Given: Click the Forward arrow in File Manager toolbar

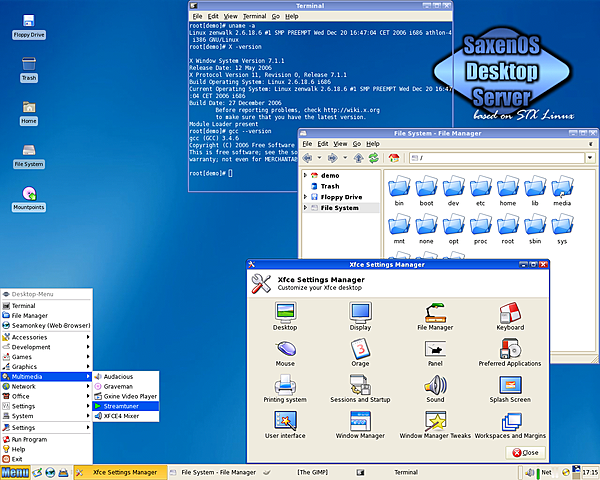Looking at the screenshot, I should pos(333,158).
